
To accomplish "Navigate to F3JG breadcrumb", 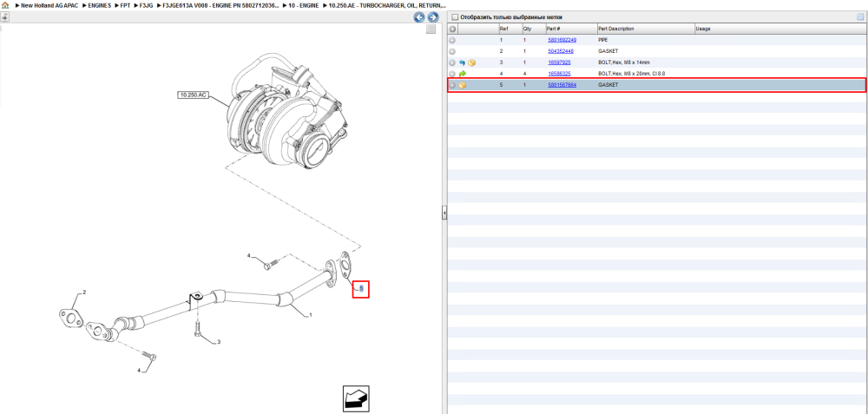I will click(x=147, y=5).
